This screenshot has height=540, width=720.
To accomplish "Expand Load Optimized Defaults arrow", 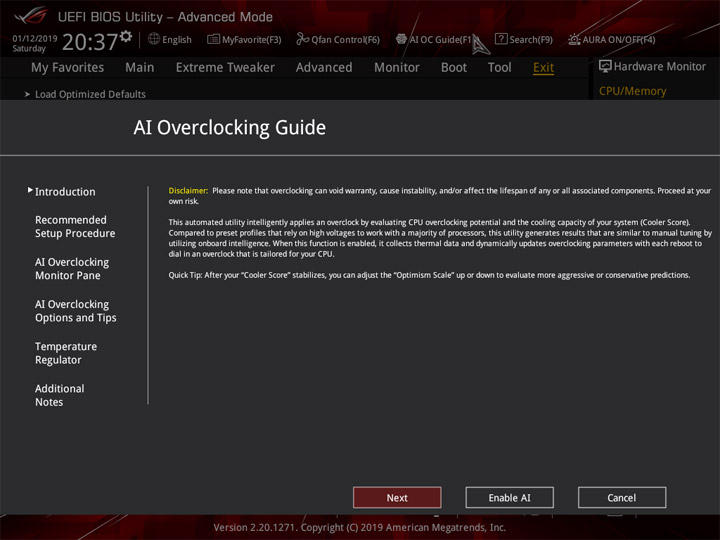I will pos(27,94).
